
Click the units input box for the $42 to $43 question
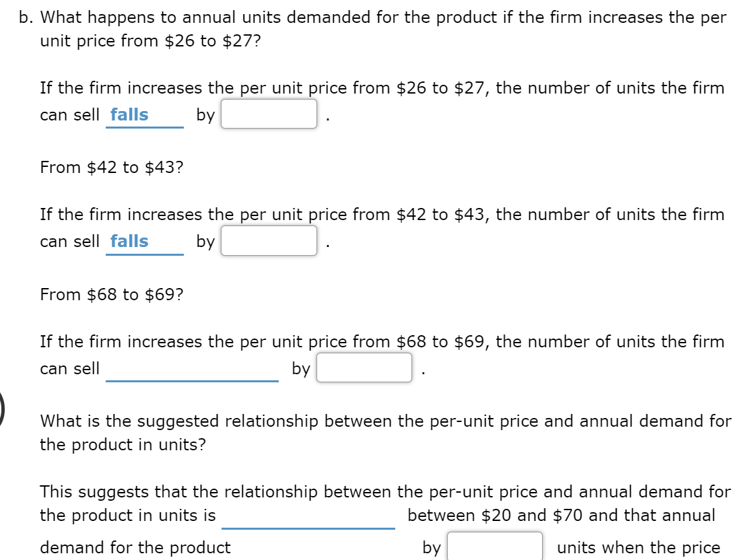[x=268, y=242]
